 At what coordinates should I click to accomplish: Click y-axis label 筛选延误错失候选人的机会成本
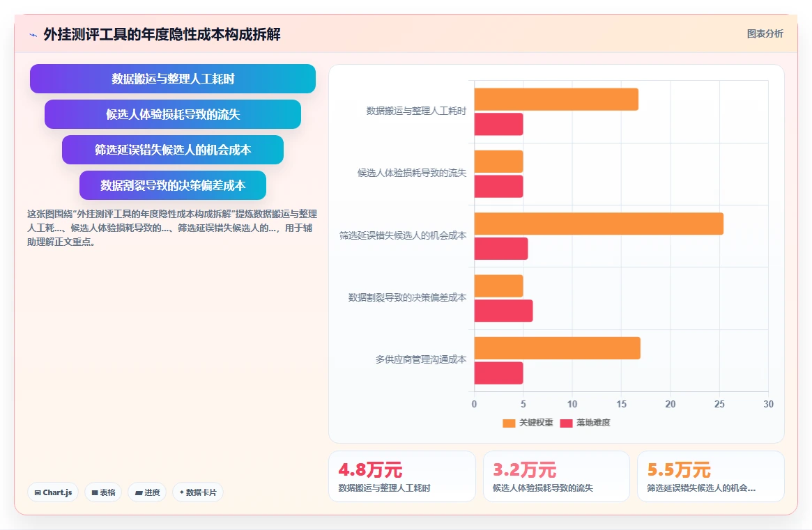(x=403, y=235)
